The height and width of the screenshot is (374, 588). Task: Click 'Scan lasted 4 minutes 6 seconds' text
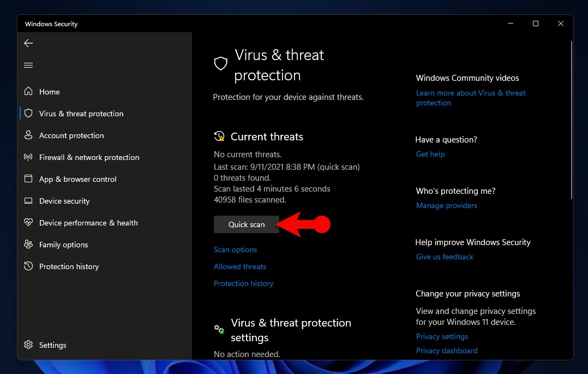(x=272, y=189)
